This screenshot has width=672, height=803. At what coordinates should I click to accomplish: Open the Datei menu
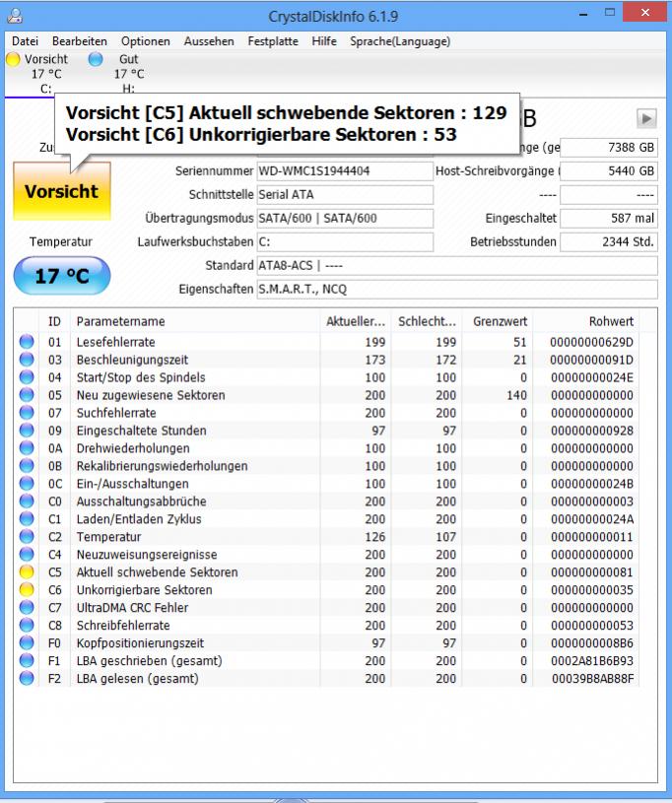pos(25,41)
